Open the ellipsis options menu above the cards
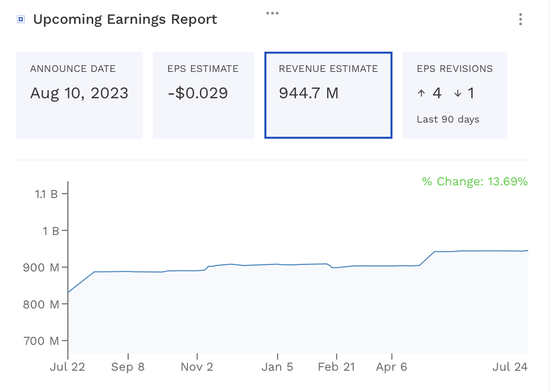The image size is (550, 392). (x=272, y=13)
